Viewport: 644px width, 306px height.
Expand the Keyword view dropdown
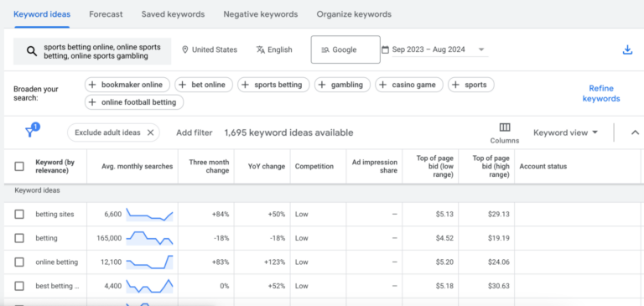point(565,132)
